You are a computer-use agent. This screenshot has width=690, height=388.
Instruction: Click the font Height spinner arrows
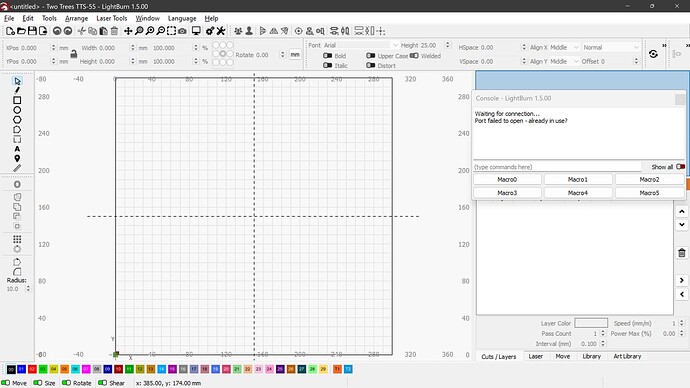[x=448, y=45]
